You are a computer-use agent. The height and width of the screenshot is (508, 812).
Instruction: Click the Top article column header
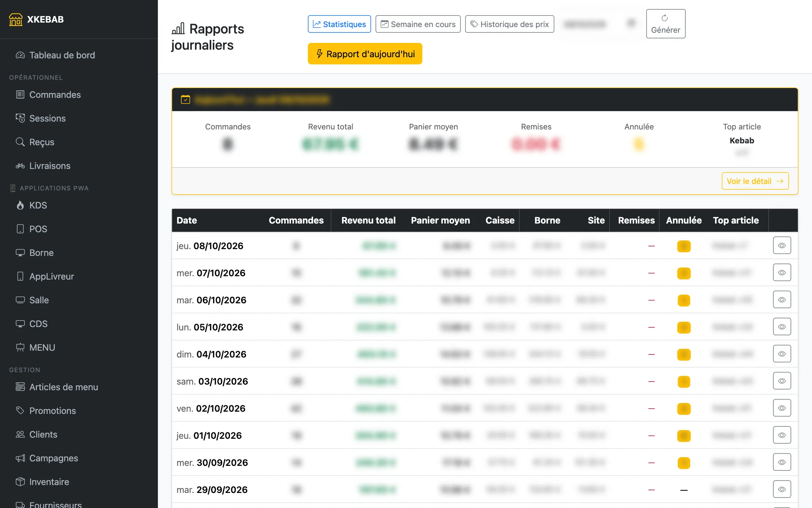pyautogui.click(x=736, y=221)
